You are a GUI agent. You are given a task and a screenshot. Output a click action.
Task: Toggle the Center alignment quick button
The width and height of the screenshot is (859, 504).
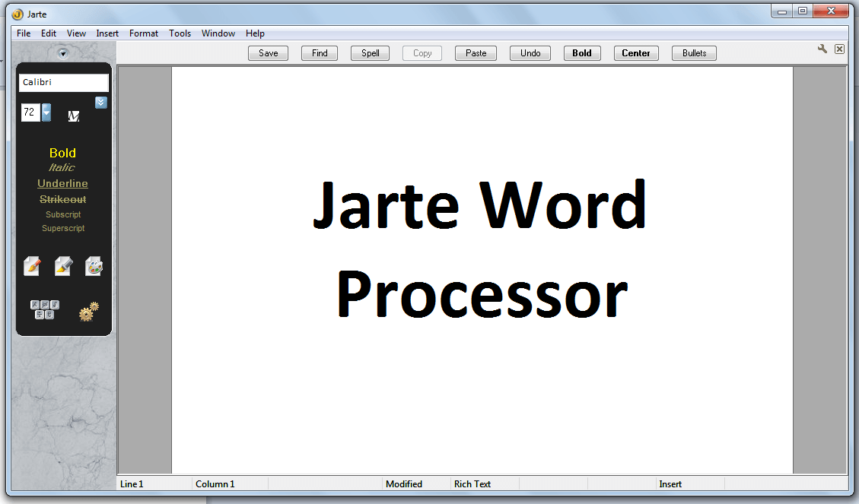[636, 53]
